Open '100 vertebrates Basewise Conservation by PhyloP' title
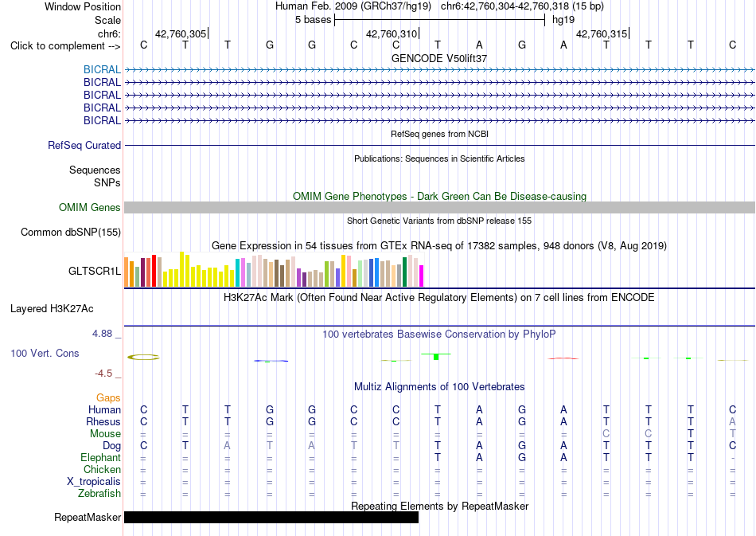The image size is (756, 536). point(439,335)
